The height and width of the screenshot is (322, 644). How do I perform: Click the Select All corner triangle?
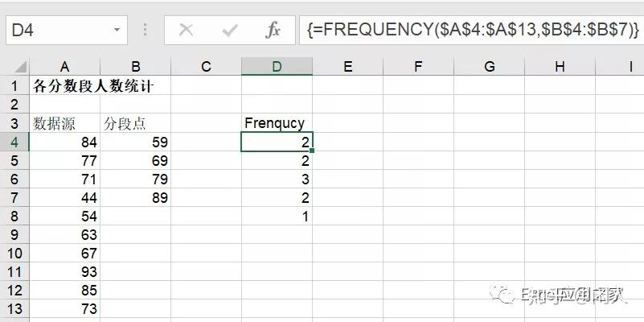click(x=20, y=67)
